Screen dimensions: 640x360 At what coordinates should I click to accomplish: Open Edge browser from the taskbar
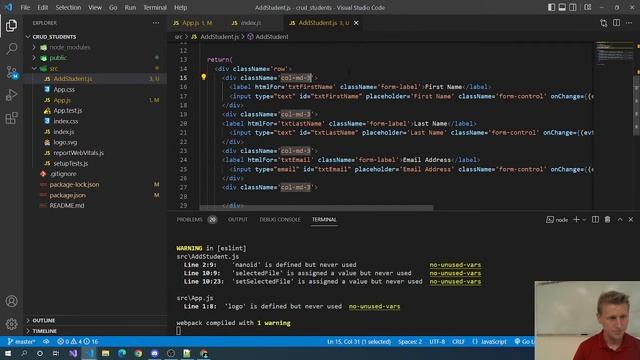click(x=122, y=353)
